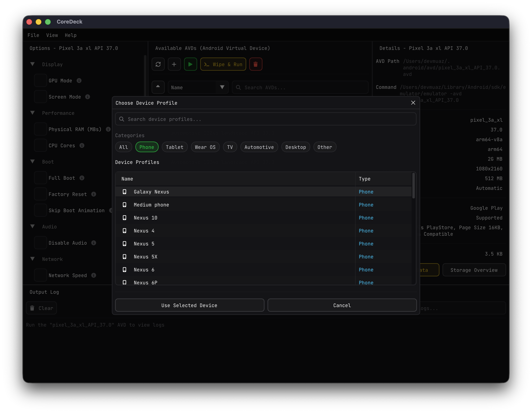This screenshot has width=532, height=413.
Task: Click the magnifier icon in Search AVDs
Action: coord(238,87)
